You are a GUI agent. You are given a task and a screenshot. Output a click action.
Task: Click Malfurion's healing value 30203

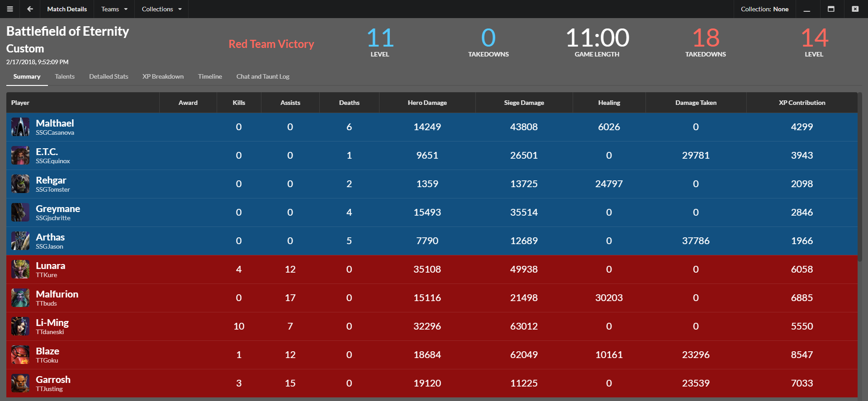tap(609, 298)
